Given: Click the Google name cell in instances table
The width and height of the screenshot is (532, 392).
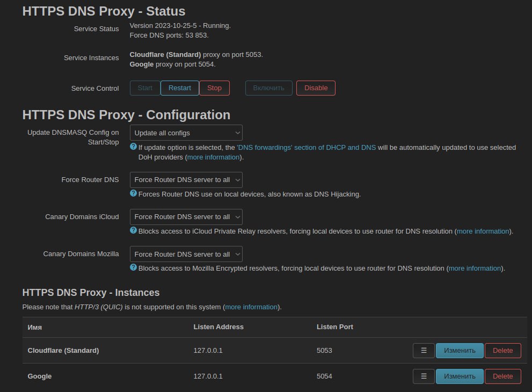Looking at the screenshot, I should click(x=40, y=376).
